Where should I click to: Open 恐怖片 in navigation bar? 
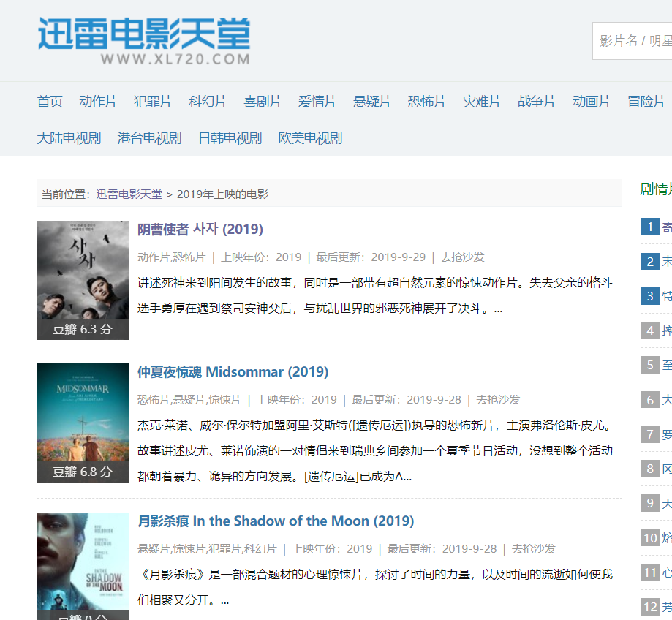point(427,102)
